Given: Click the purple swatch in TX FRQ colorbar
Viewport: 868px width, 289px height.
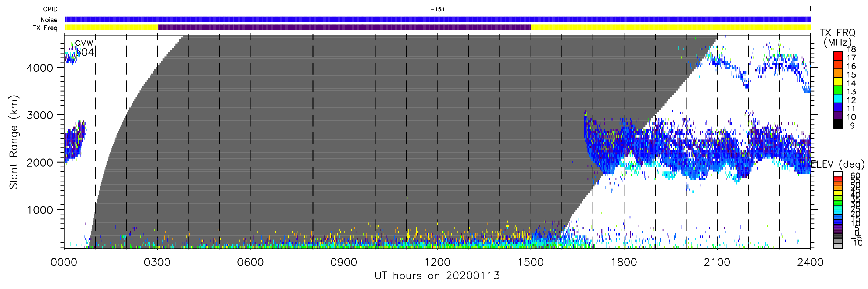Looking at the screenshot, I should click(x=838, y=115).
